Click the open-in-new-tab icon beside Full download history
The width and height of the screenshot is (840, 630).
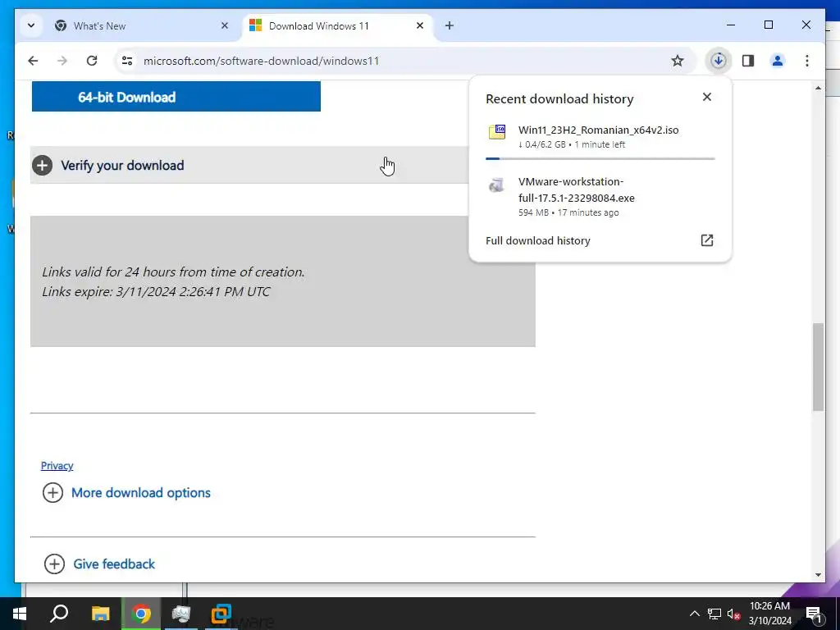706,240
